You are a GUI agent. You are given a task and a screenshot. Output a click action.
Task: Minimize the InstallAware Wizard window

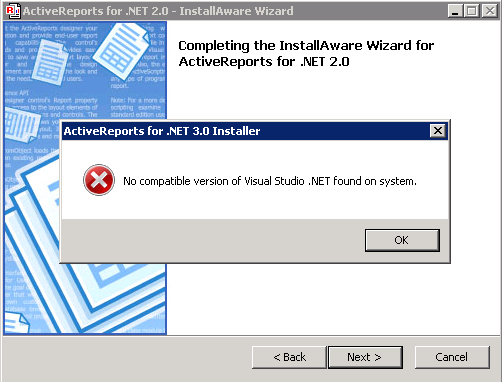click(x=455, y=11)
